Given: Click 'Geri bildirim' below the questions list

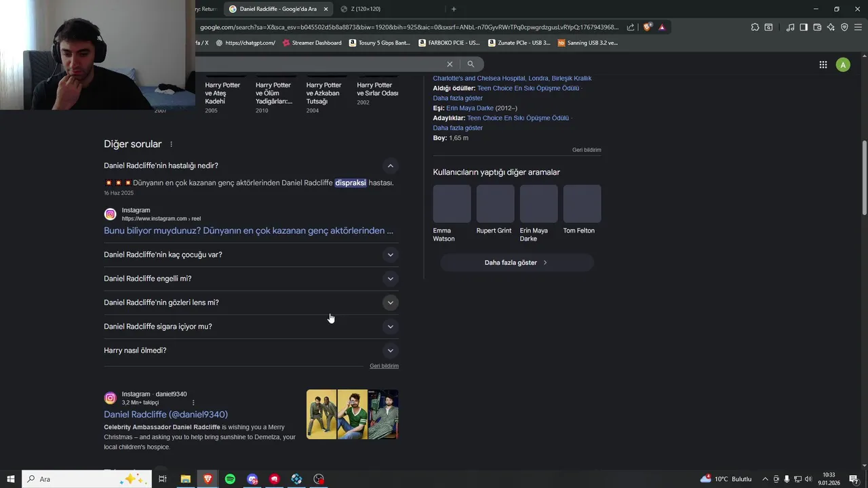Looking at the screenshot, I should (384, 366).
